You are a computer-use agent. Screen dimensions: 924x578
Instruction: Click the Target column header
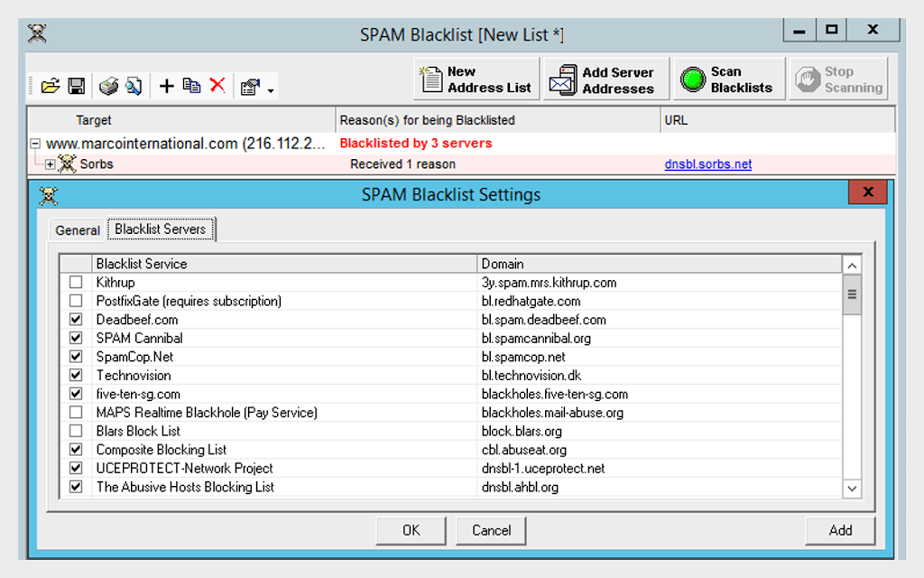[180, 120]
